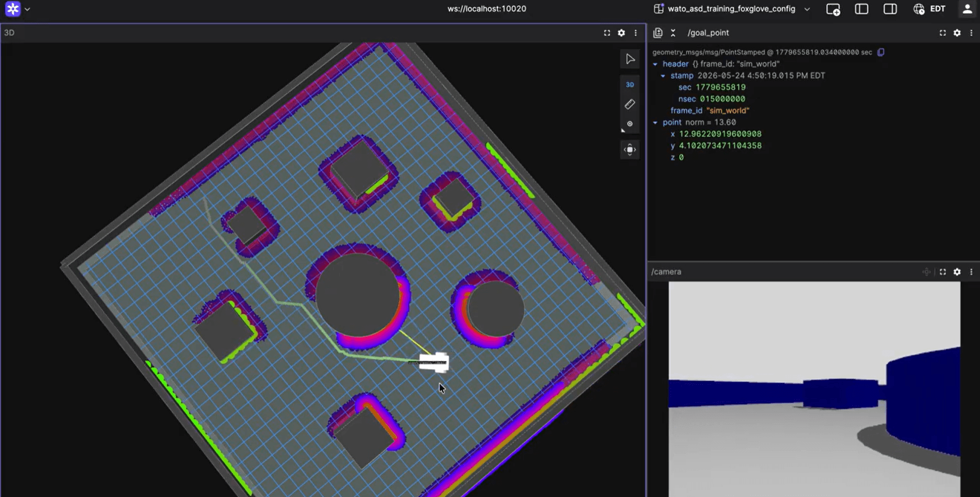Select the 3D panel title label
The height and width of the screenshot is (497, 980).
tap(9, 33)
